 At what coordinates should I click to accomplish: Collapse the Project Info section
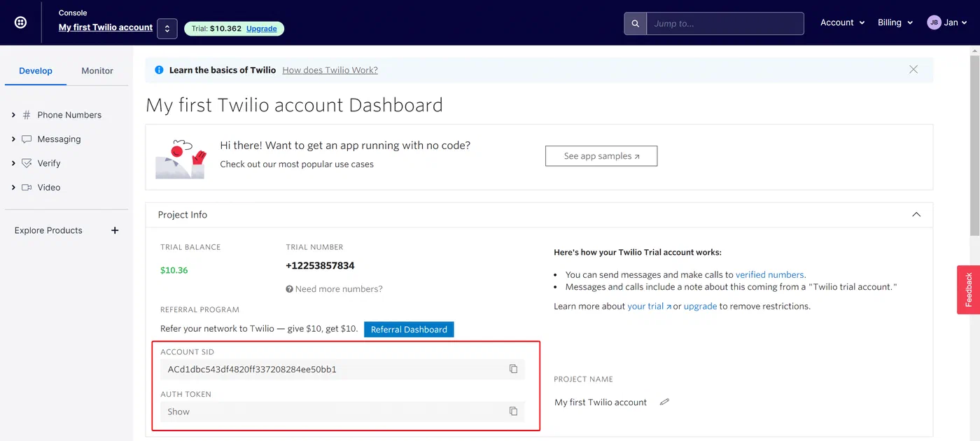point(916,215)
